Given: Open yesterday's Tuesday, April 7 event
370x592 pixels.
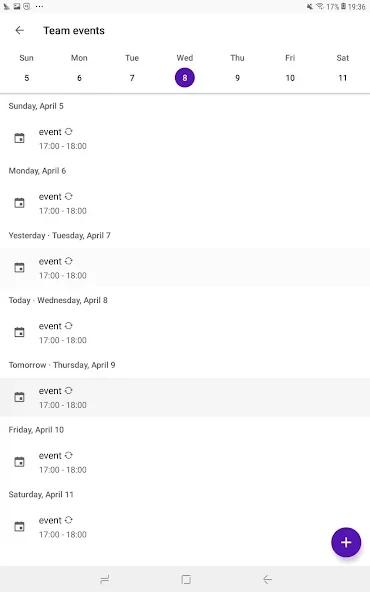Looking at the screenshot, I should click(185, 268).
